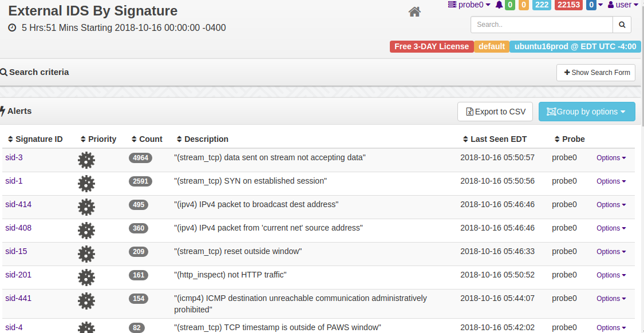This screenshot has height=333, width=644.
Task: Open the sid-408 signature link
Action: pyautogui.click(x=18, y=228)
